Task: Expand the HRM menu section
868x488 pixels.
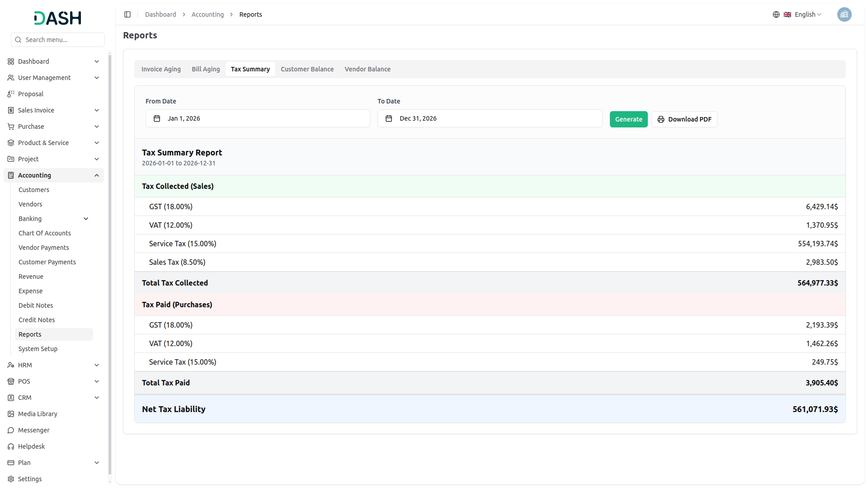Action: [97, 365]
